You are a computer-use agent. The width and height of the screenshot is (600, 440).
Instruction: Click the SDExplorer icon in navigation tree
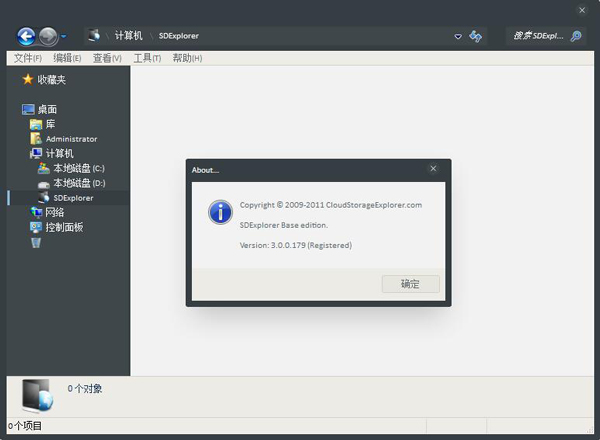tap(44, 197)
